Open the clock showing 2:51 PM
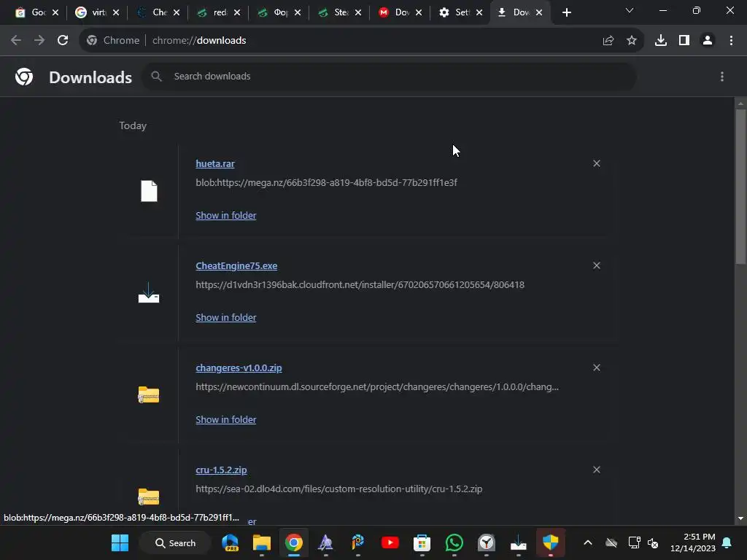Viewport: 747px width, 560px height. click(693, 542)
